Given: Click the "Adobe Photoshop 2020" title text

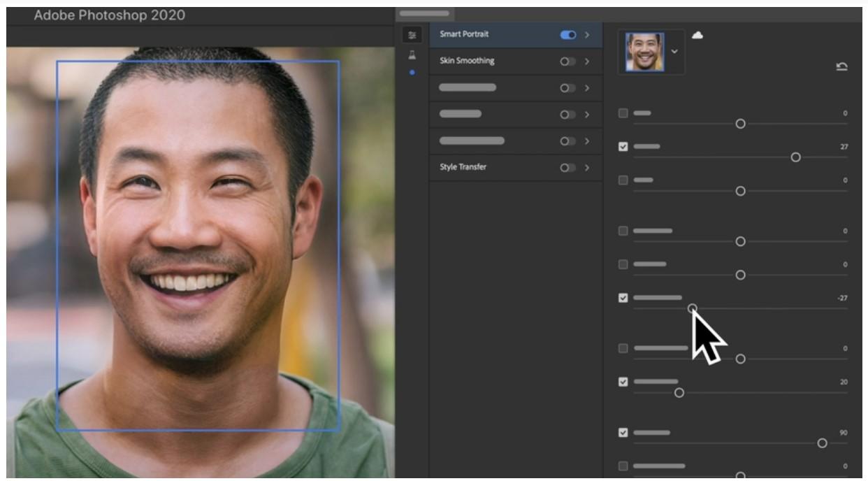Looking at the screenshot, I should tap(110, 15).
